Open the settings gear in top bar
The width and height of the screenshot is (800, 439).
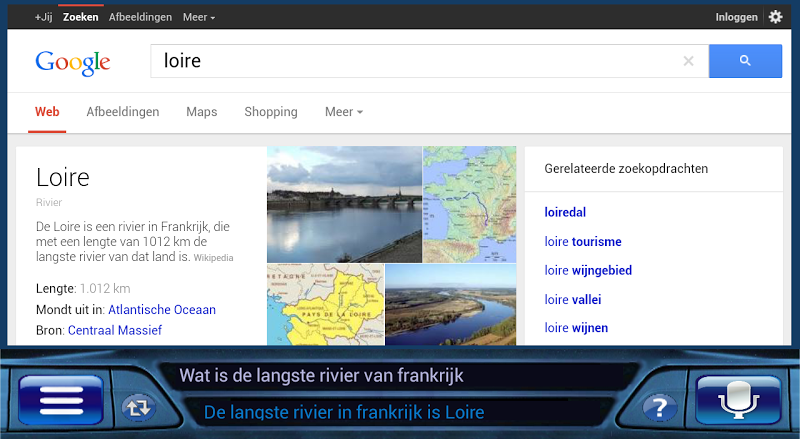(775, 17)
